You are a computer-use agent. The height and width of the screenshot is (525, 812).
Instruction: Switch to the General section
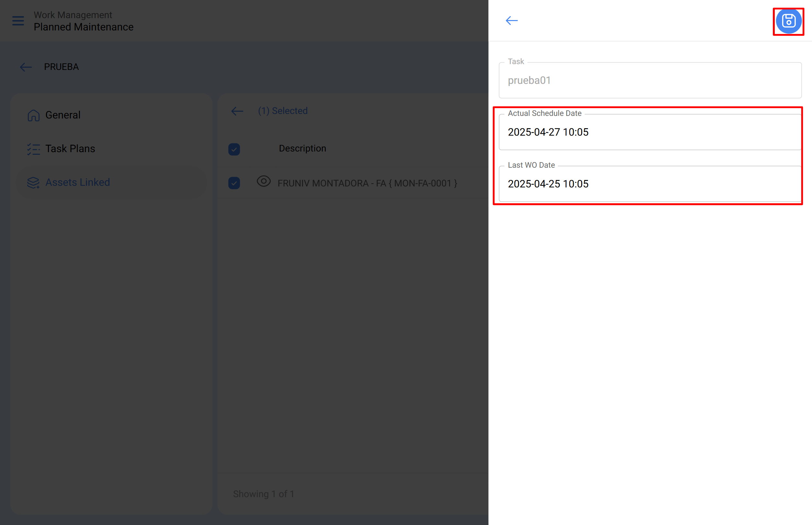tap(63, 115)
